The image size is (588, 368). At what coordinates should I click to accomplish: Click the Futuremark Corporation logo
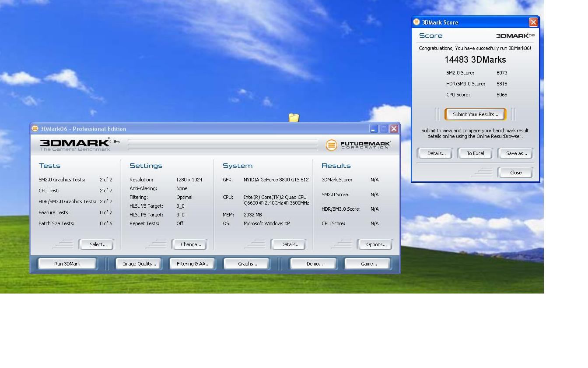point(358,145)
